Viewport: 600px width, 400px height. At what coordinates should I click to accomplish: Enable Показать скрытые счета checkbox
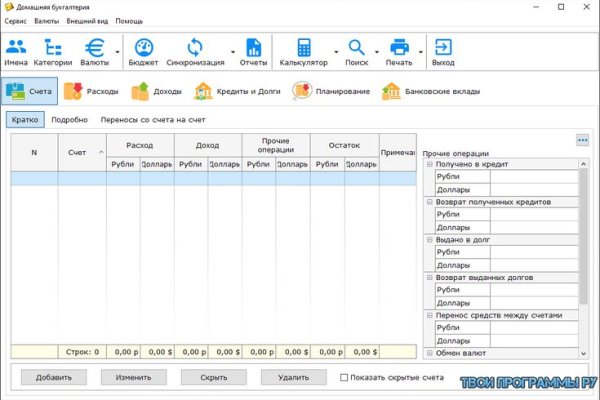(345, 377)
